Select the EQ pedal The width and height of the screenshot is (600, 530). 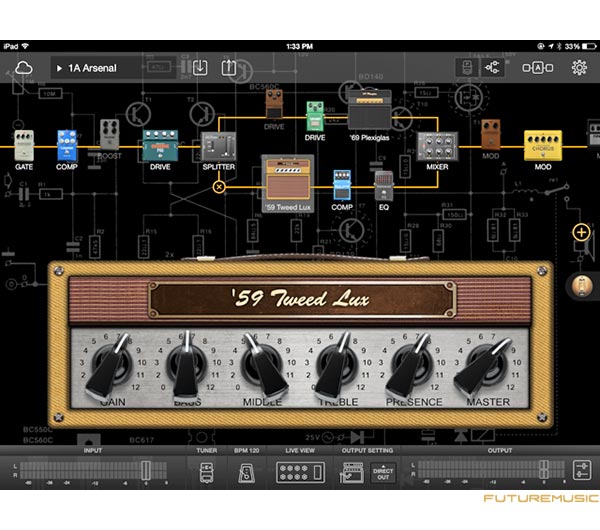384,186
